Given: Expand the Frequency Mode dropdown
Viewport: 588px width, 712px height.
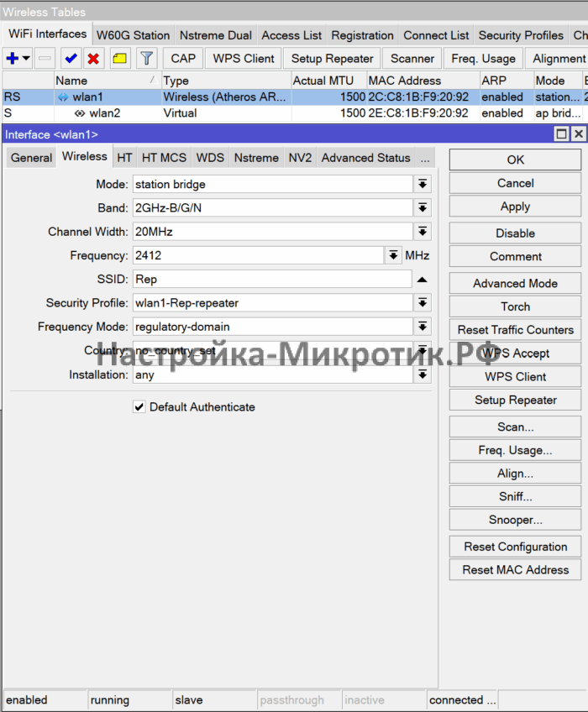Looking at the screenshot, I should tap(423, 327).
